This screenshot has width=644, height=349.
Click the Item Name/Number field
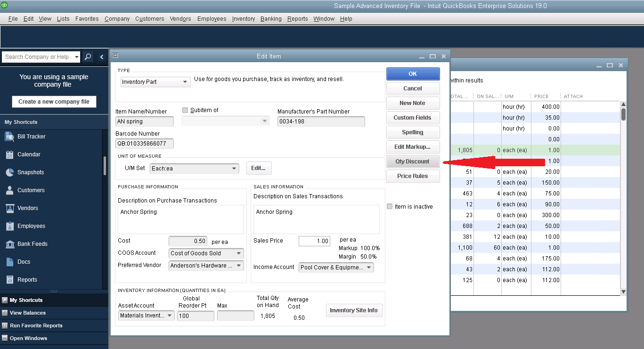pyautogui.click(x=145, y=122)
